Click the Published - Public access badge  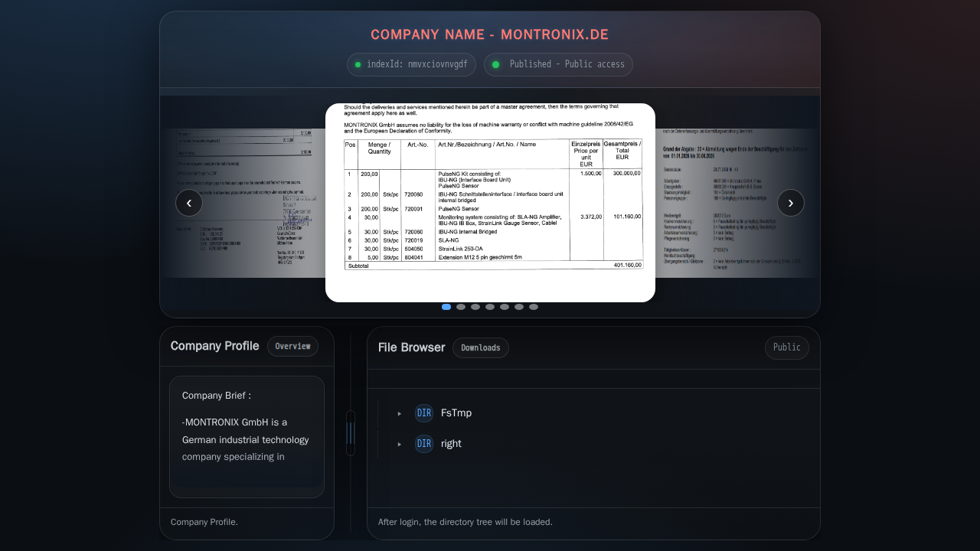(558, 65)
